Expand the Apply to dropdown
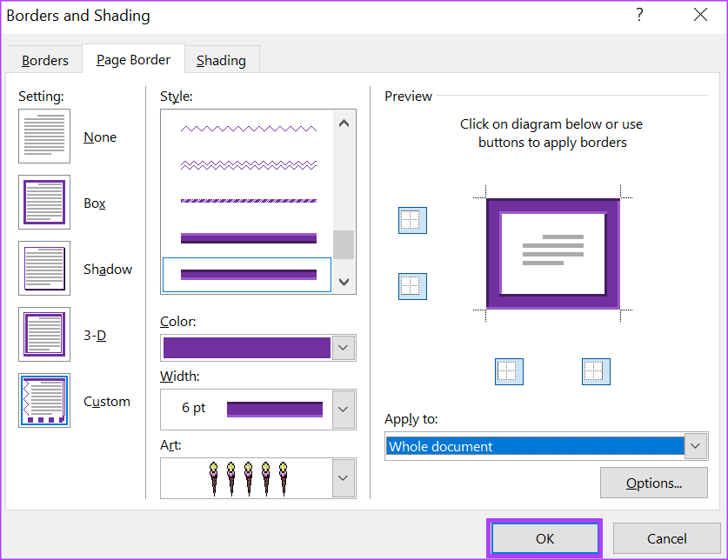The image size is (728, 560). pos(695,446)
